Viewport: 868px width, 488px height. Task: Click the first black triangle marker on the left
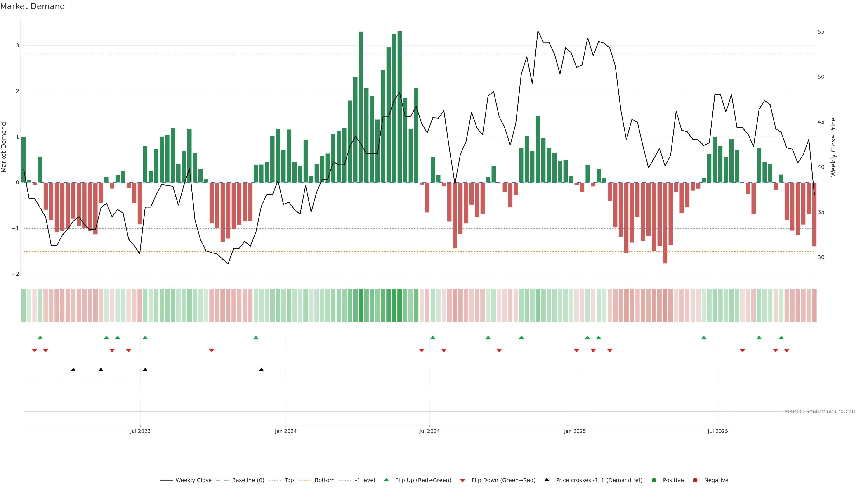pos(73,370)
